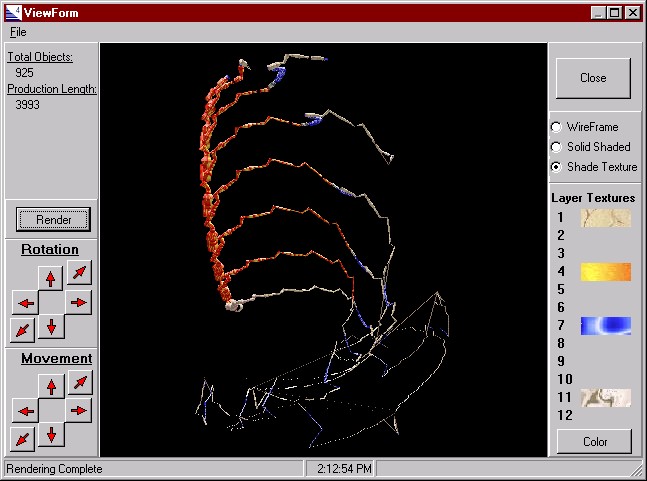The width and height of the screenshot is (647, 481).
Task: Click the Layer Textures heading
Action: (593, 198)
